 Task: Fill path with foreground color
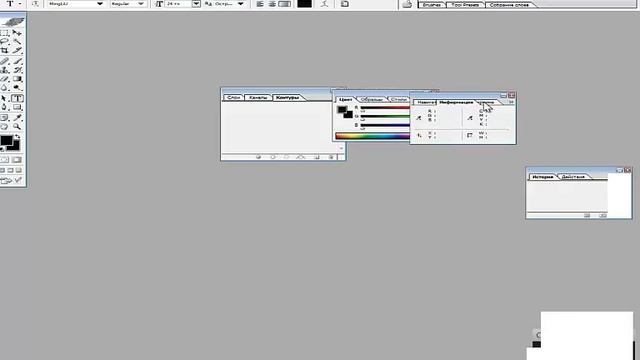tap(258, 157)
